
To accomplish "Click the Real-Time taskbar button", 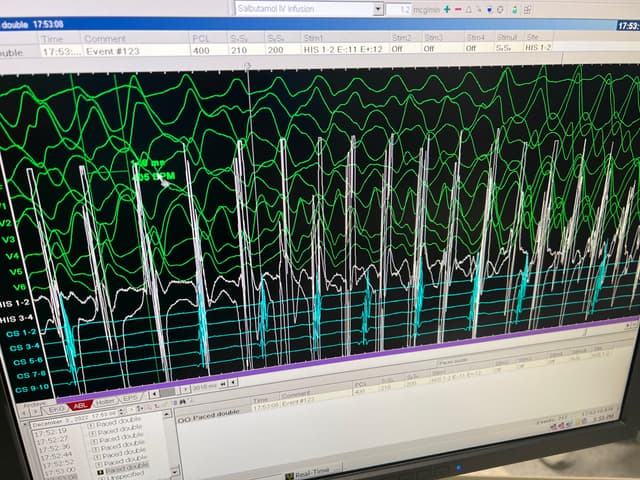I will 312,473.
